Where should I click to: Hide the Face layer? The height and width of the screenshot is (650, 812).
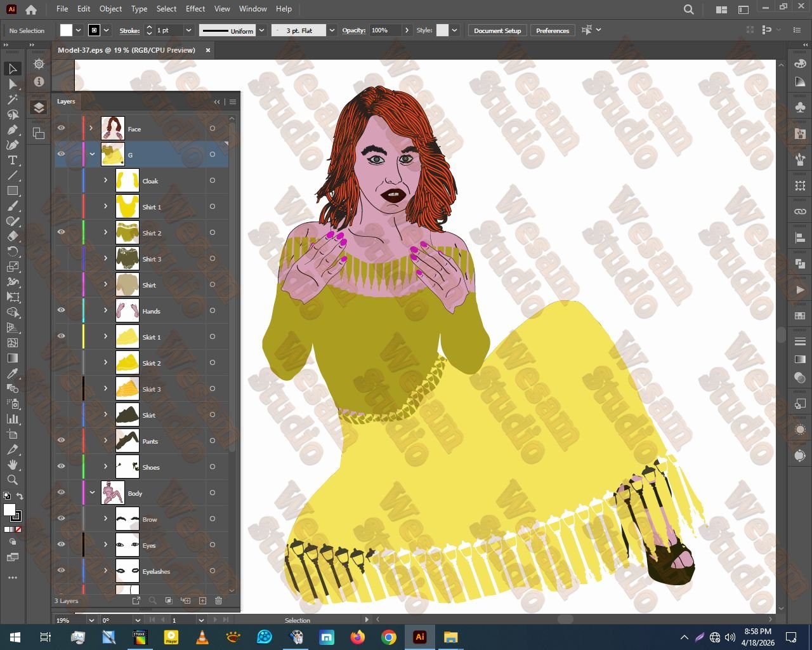62,129
